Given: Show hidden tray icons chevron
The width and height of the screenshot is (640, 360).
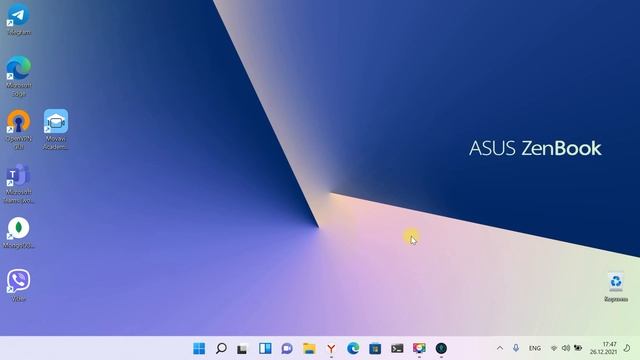Looking at the screenshot, I should [x=500, y=348].
